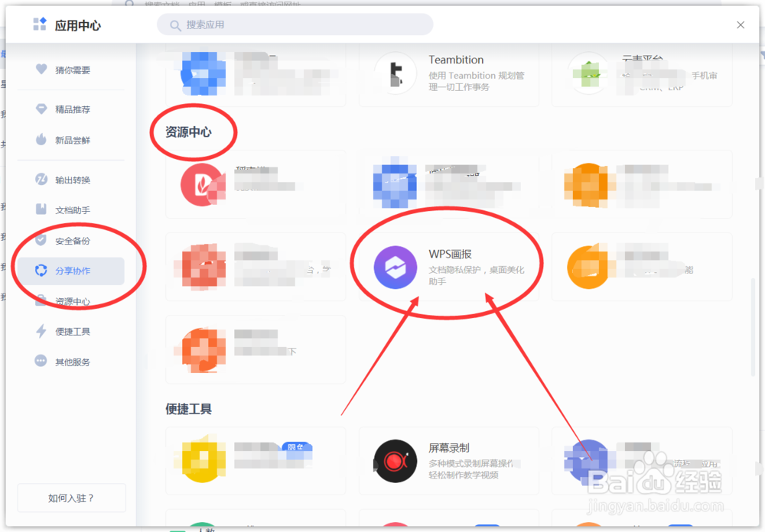Close the 应用中心 dialog
Viewport: 765px width, 532px height.
point(740,25)
